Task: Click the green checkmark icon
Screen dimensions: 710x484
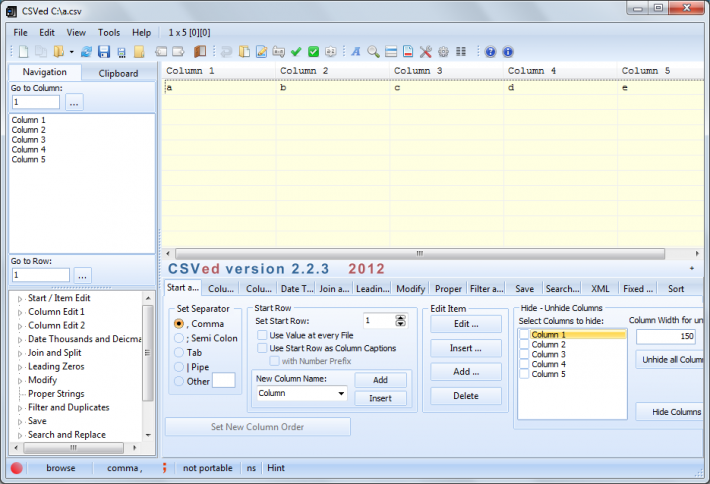Action: pyautogui.click(x=296, y=52)
